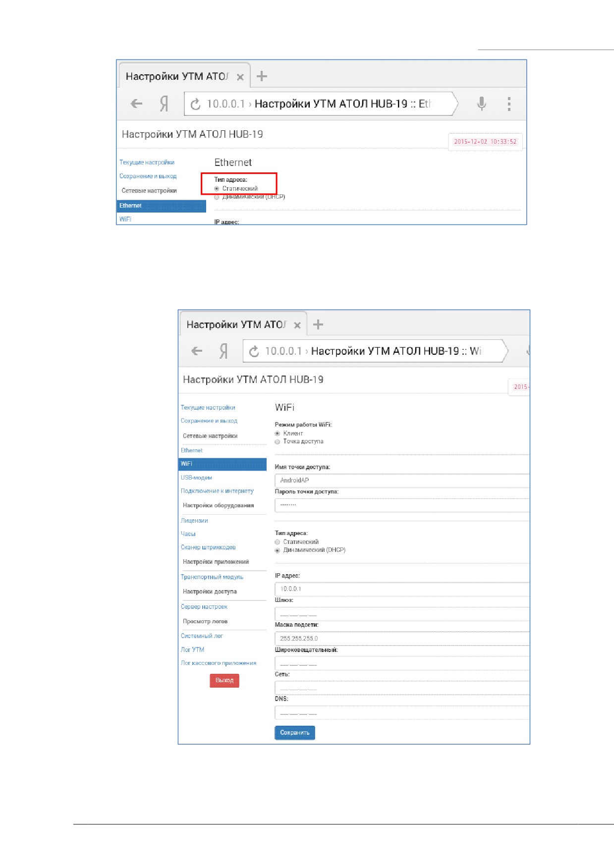
Task: Open Текущие настройки on the Ethernet page
Action: pos(147,163)
